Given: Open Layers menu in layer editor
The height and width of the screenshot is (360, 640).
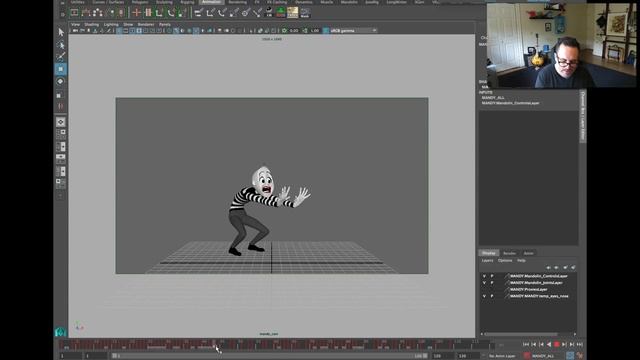Looking at the screenshot, I should click(x=487, y=260).
